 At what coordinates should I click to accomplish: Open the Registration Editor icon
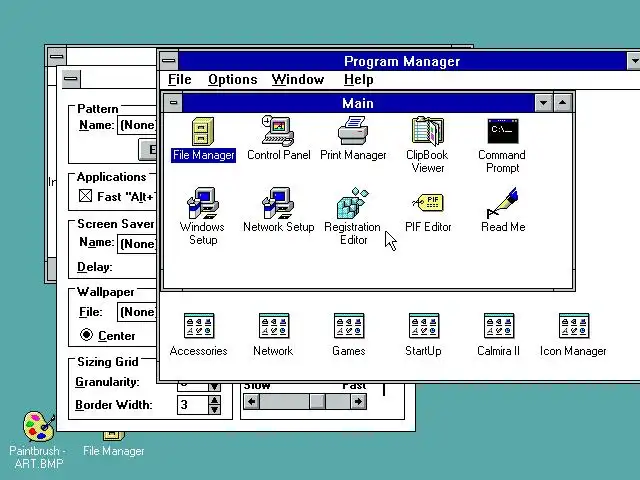click(x=353, y=216)
